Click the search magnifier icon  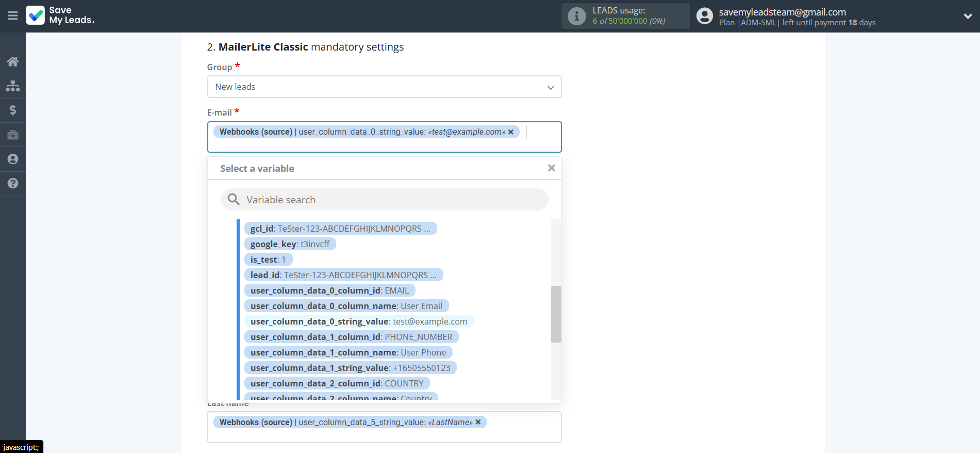[234, 200]
